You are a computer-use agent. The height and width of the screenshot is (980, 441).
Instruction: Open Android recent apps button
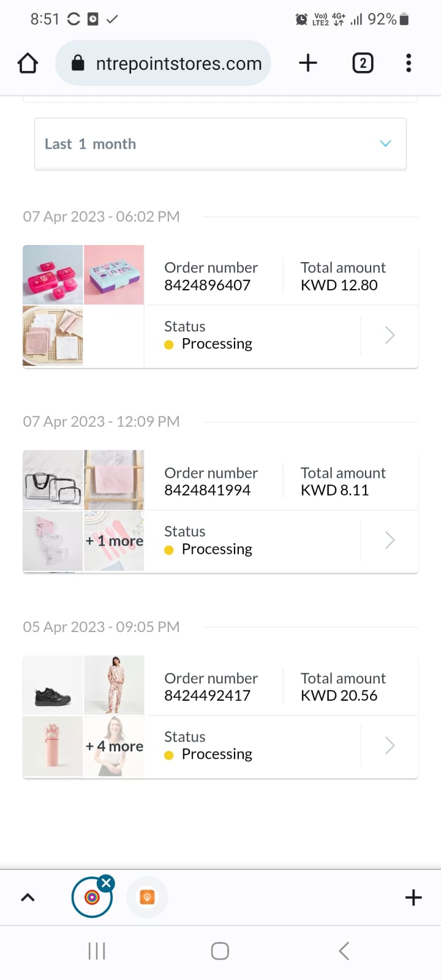click(97, 951)
